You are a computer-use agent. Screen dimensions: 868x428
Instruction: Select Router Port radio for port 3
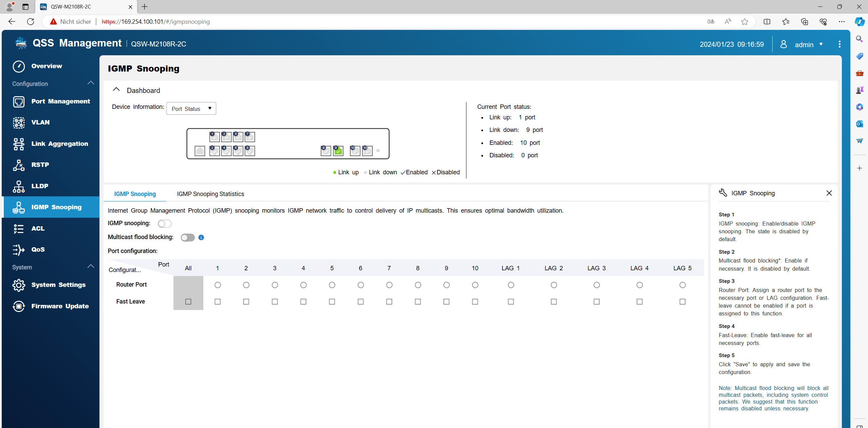point(275,285)
